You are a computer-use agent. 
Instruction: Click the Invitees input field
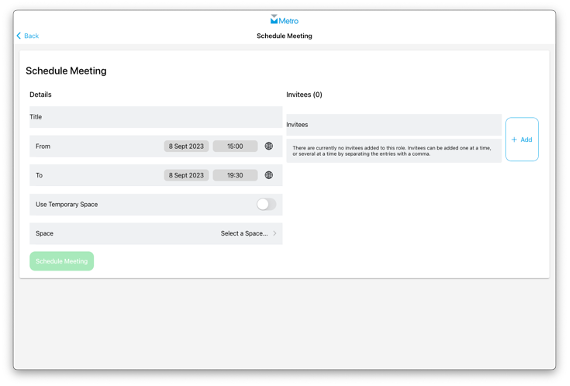click(x=394, y=125)
